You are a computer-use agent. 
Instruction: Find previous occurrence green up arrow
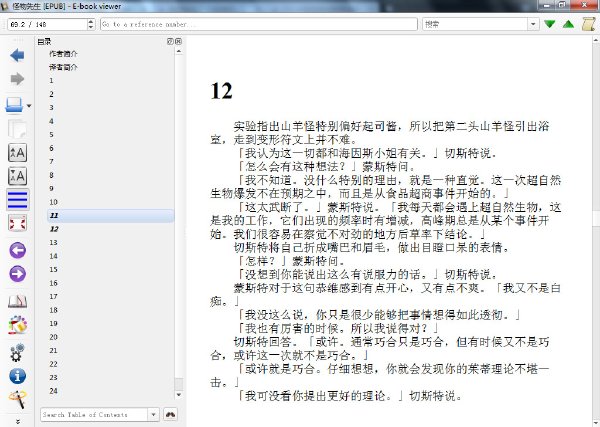point(569,24)
